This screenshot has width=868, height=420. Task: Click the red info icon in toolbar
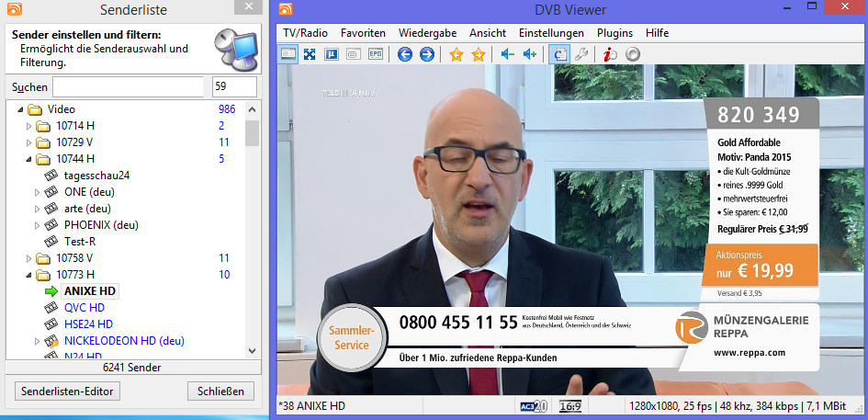tap(610, 54)
